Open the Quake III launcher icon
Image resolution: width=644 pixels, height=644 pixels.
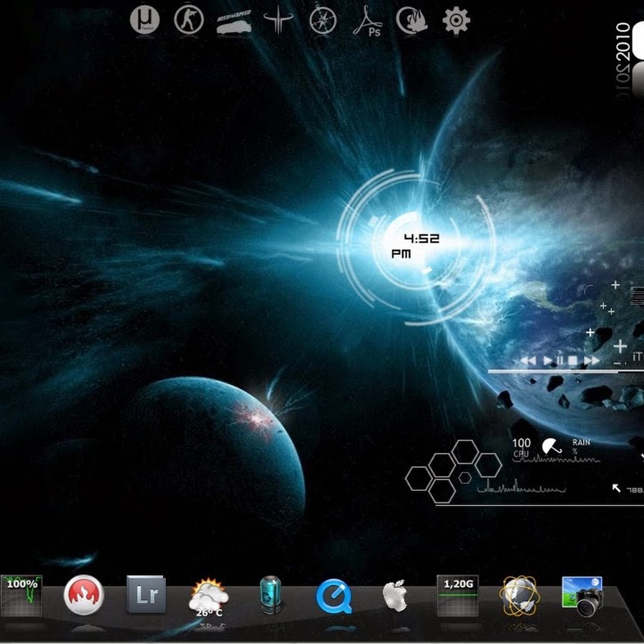click(278, 21)
